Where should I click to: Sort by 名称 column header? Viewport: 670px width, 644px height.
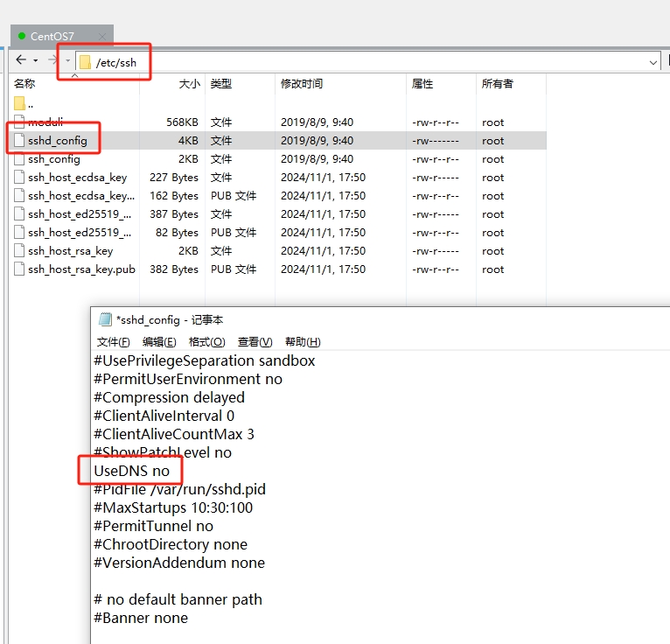click(x=24, y=83)
